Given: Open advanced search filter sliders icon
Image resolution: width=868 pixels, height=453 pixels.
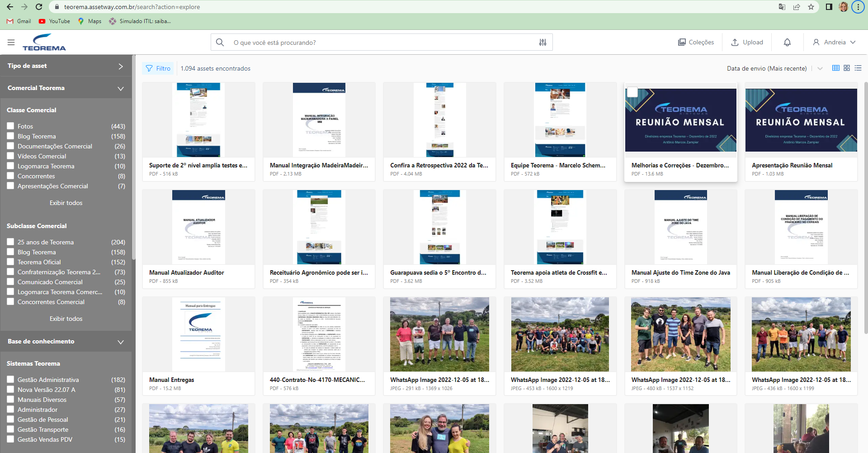Looking at the screenshot, I should pos(542,42).
